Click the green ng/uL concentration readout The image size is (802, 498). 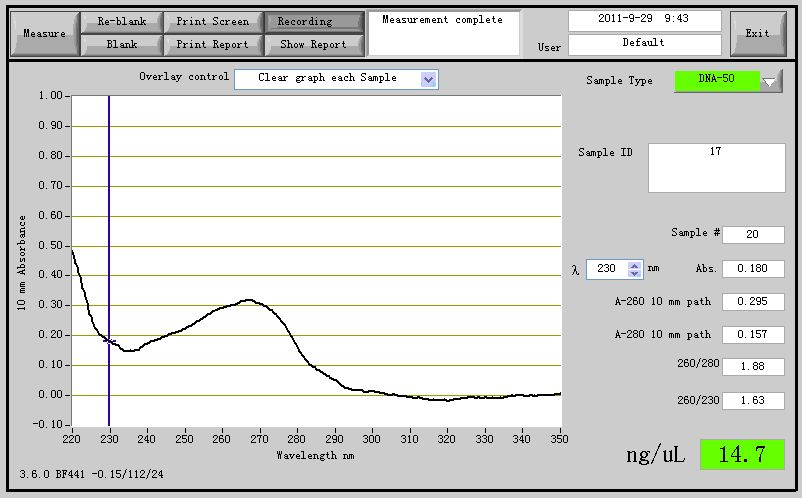[x=742, y=454]
